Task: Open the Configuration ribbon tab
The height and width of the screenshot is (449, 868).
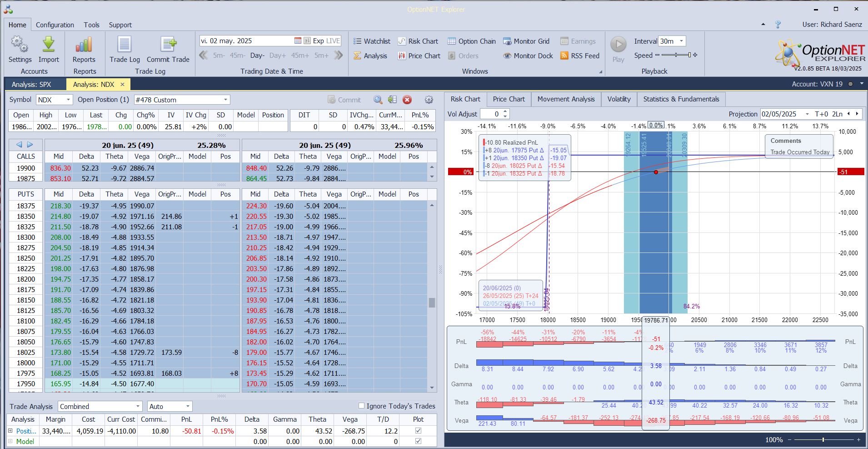Action: click(55, 25)
